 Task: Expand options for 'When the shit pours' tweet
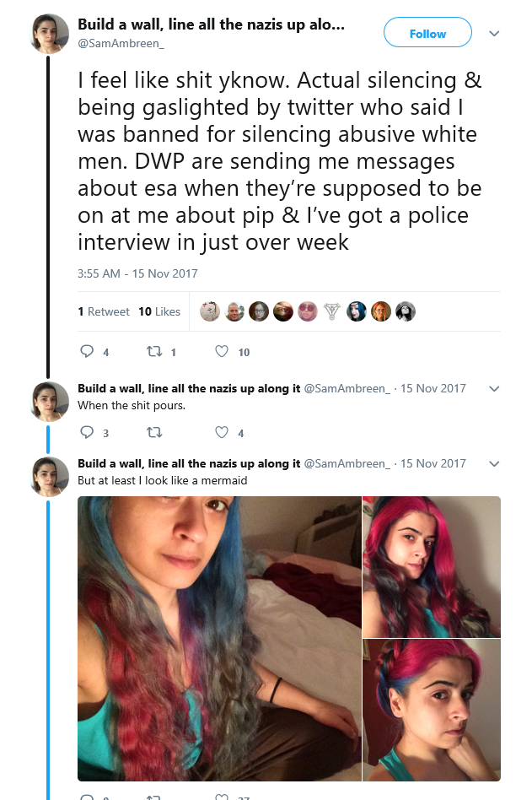494,389
